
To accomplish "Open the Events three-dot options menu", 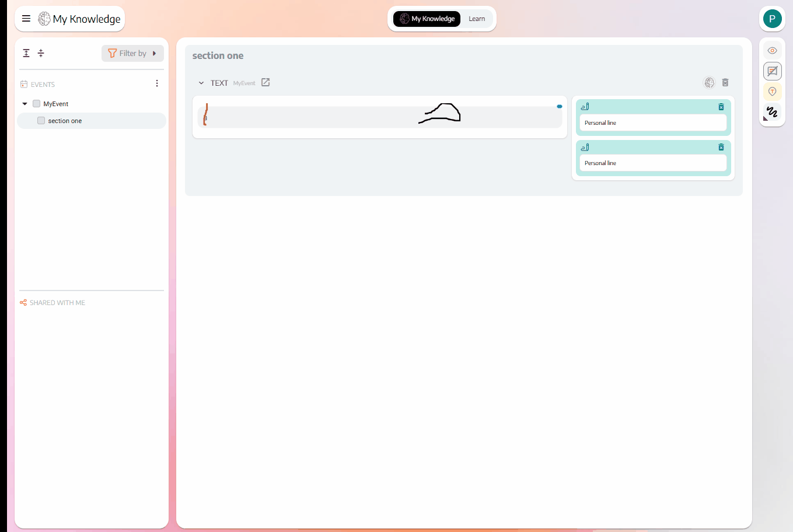I will tap(157, 83).
